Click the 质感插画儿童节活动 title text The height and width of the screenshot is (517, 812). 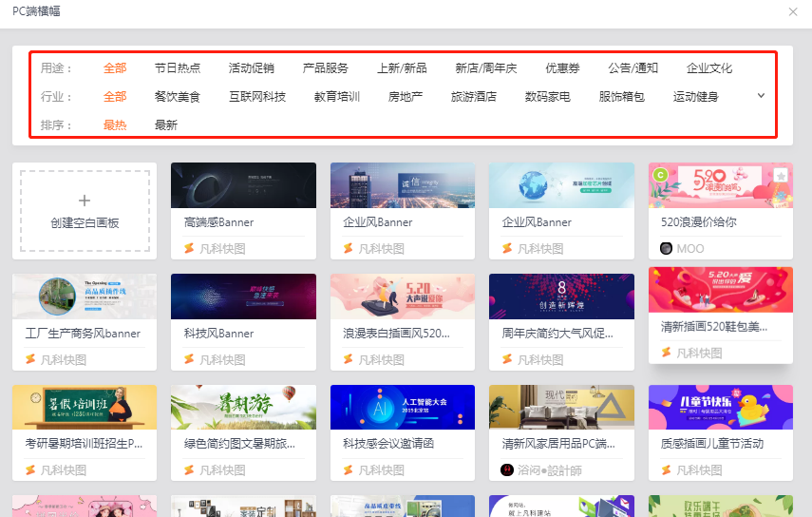pos(712,444)
